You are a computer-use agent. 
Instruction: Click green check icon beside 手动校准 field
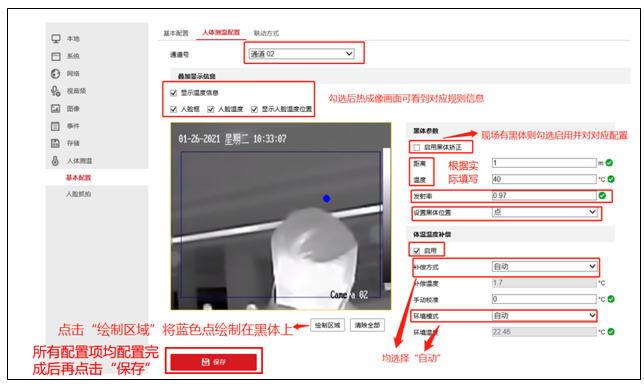611,299
